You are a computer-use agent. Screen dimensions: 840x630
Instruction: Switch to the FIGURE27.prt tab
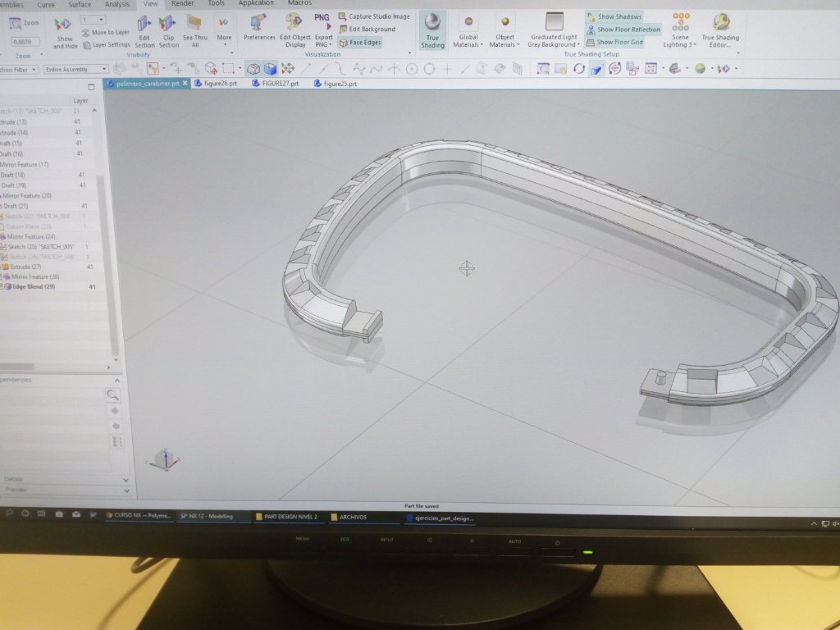pyautogui.click(x=276, y=84)
